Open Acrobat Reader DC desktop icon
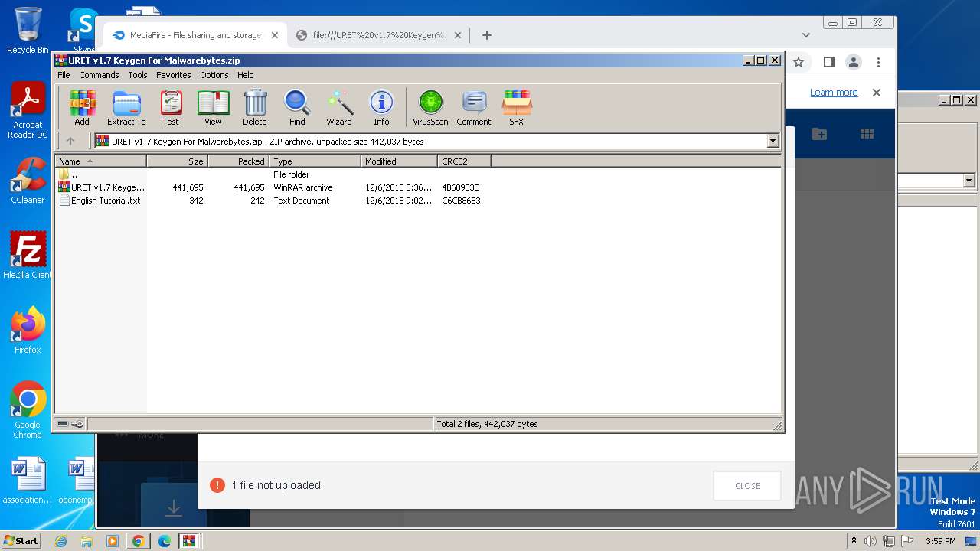The height and width of the screenshot is (551, 980). 28,111
